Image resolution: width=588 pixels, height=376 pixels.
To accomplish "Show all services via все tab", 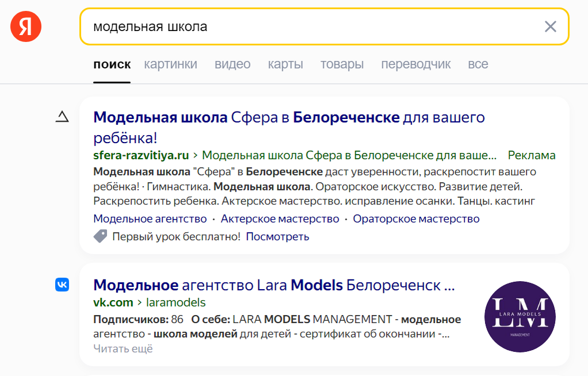I will 478,64.
